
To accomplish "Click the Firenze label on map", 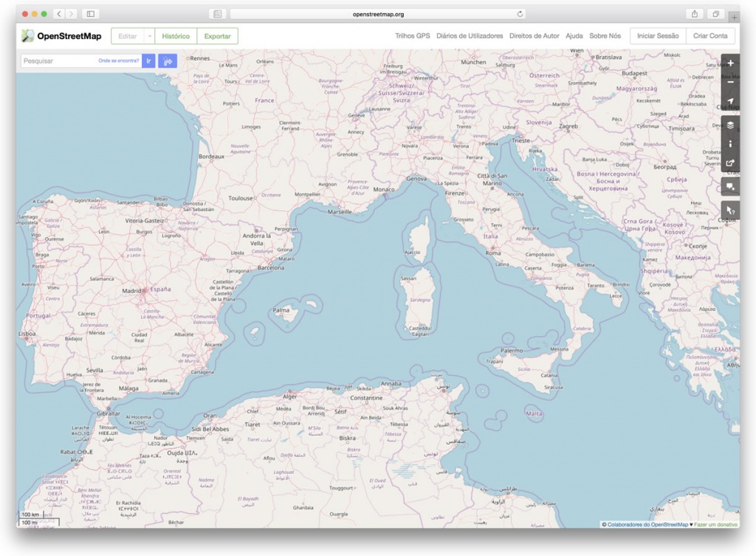I will 455,193.
